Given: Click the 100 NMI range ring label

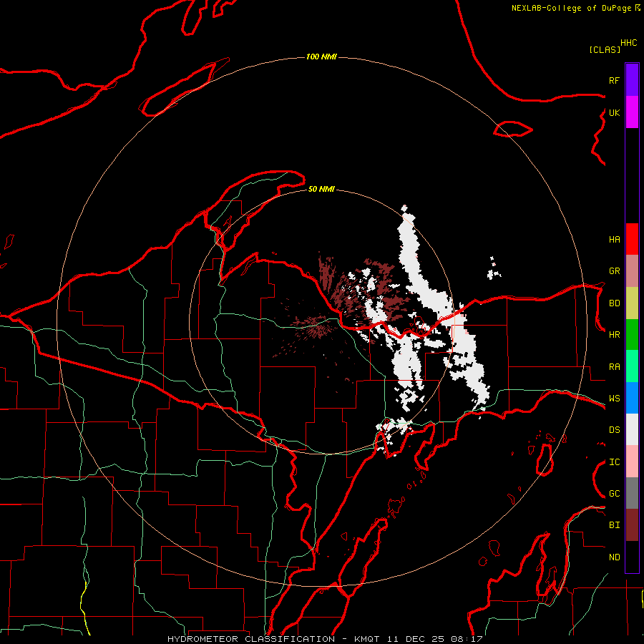Looking at the screenshot, I should [321, 57].
